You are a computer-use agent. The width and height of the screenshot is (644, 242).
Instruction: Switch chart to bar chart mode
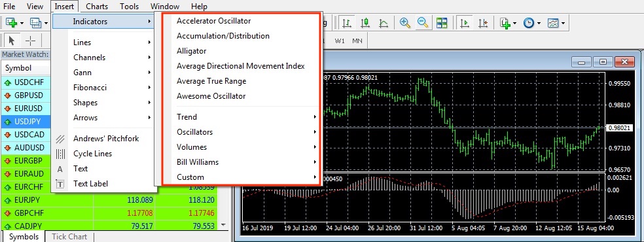click(347, 23)
